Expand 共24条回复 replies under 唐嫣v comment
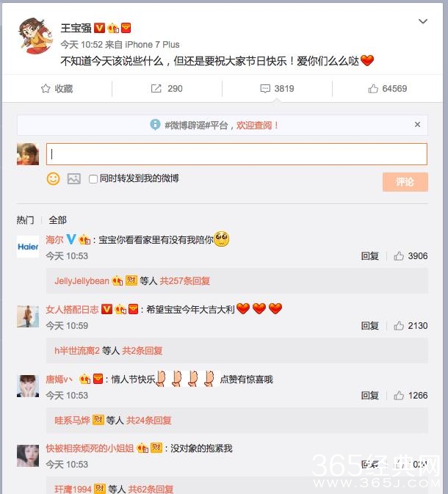448x494 pixels. pyautogui.click(x=149, y=420)
